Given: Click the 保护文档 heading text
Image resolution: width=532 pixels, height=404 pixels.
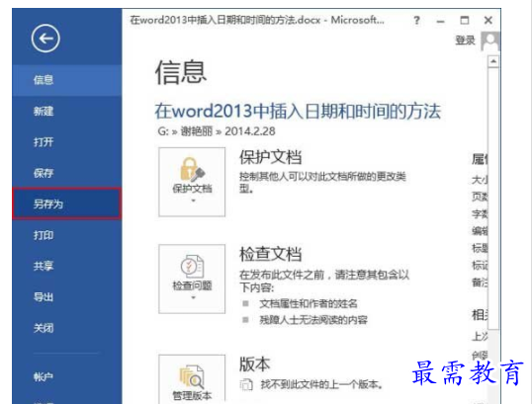Looking at the screenshot, I should click(270, 157).
